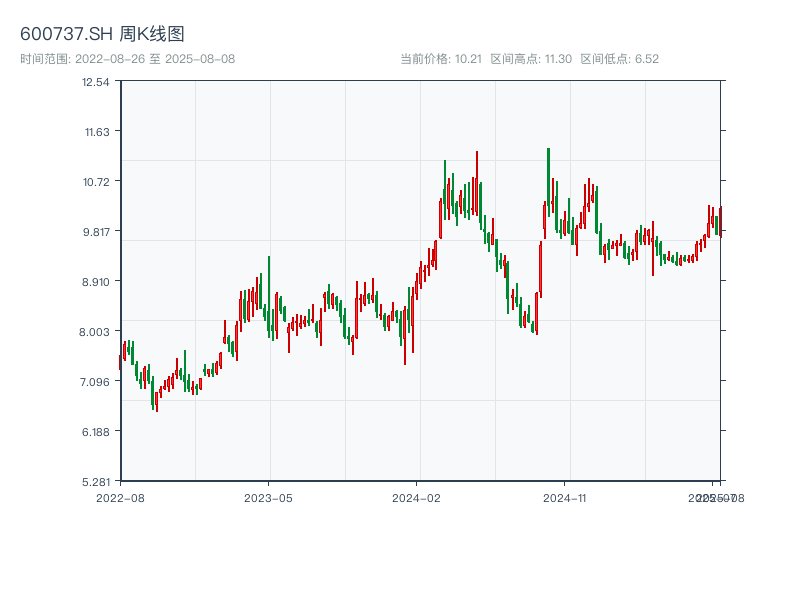Viewport: 800px width, 600px height.
Task: Click the 区间高点 11.30 label
Action: point(531,59)
